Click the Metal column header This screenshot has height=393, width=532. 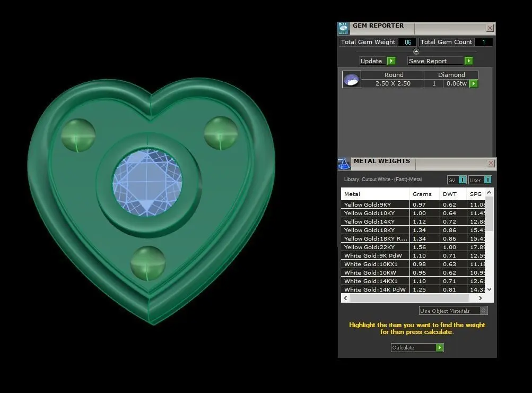(375, 194)
